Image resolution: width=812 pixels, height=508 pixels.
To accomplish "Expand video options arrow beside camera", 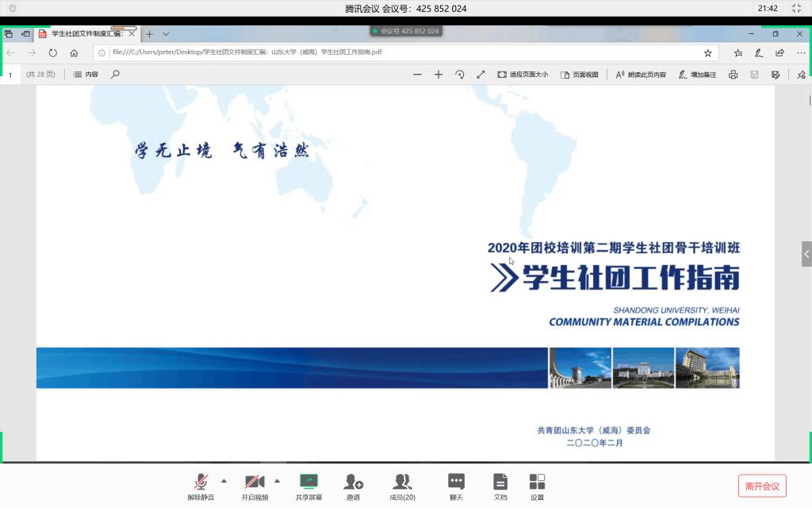I will (x=277, y=480).
